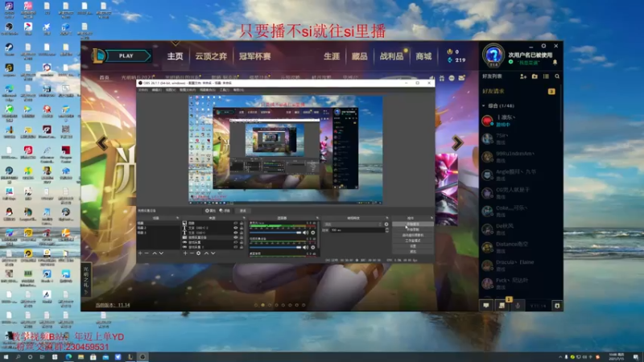
Task: Open 藏品 tab in League client
Action: tap(359, 56)
